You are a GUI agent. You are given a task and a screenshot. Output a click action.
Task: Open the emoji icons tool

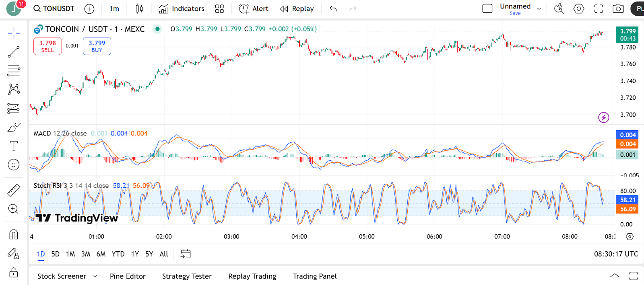pyautogui.click(x=14, y=165)
